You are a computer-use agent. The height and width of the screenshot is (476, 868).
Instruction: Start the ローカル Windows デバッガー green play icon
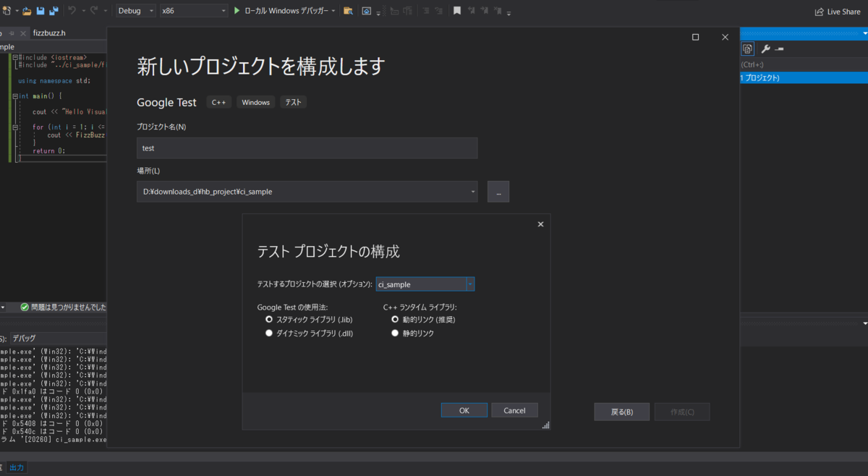pos(237,11)
